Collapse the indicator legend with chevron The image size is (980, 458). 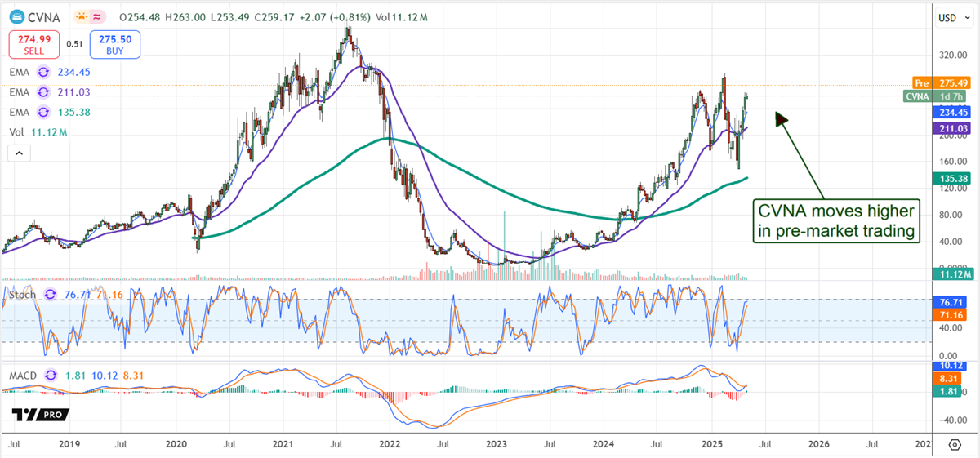(19, 153)
